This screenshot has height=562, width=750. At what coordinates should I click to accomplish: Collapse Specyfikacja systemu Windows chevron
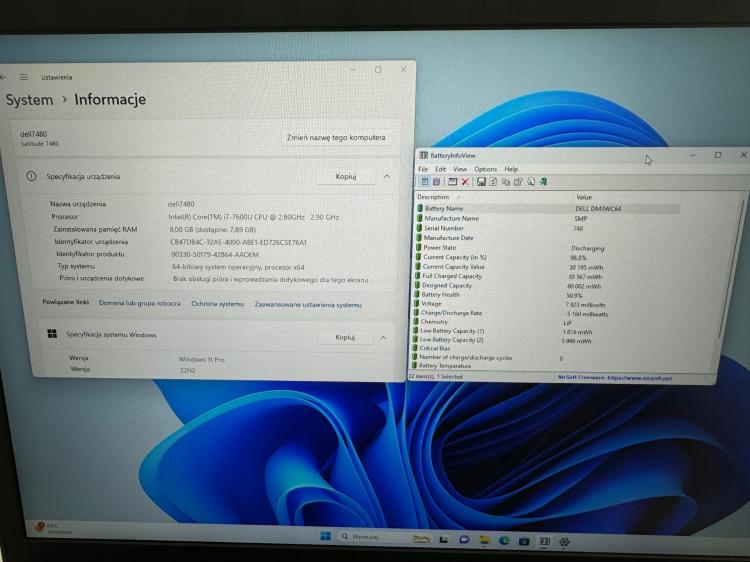[x=383, y=338]
